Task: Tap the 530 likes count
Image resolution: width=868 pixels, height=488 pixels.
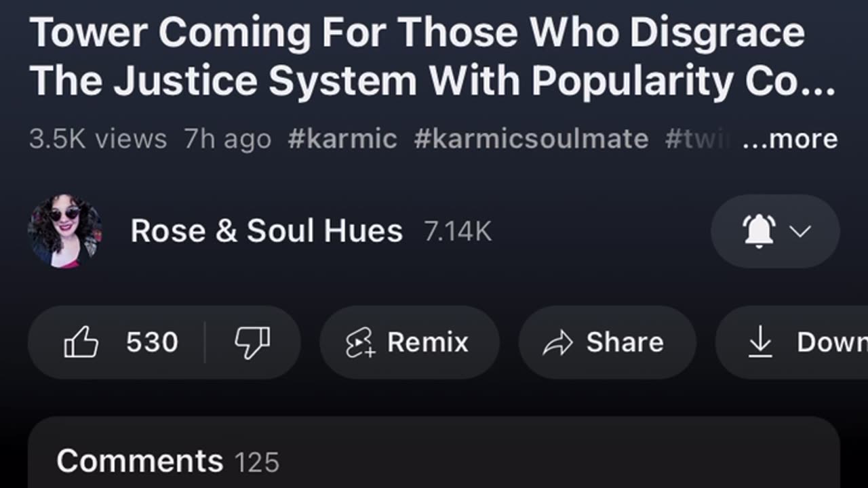Action: [x=152, y=342]
